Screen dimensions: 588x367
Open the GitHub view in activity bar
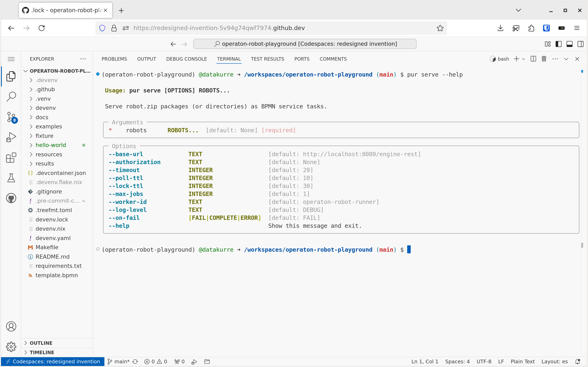point(11,198)
